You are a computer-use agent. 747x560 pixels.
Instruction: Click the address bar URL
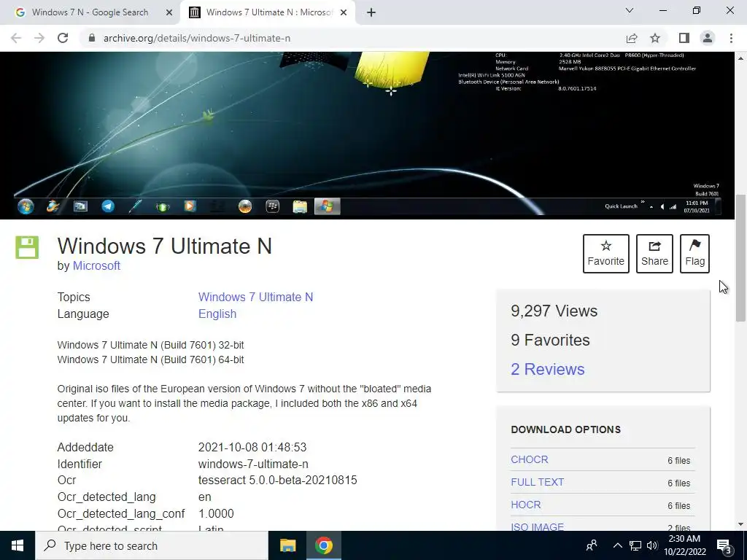pos(197,38)
